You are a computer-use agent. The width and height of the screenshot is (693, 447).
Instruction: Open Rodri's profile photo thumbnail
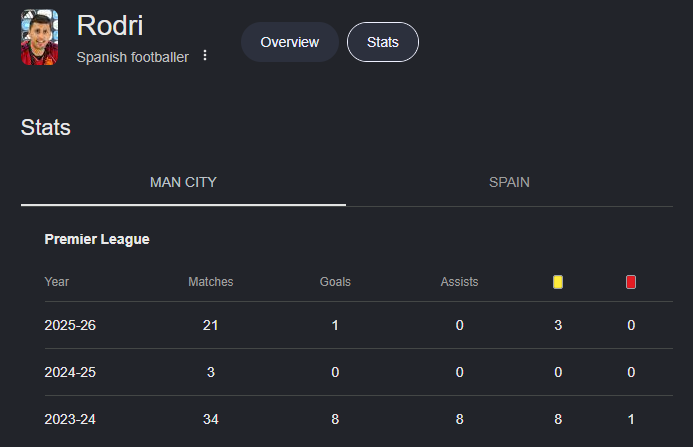point(40,37)
